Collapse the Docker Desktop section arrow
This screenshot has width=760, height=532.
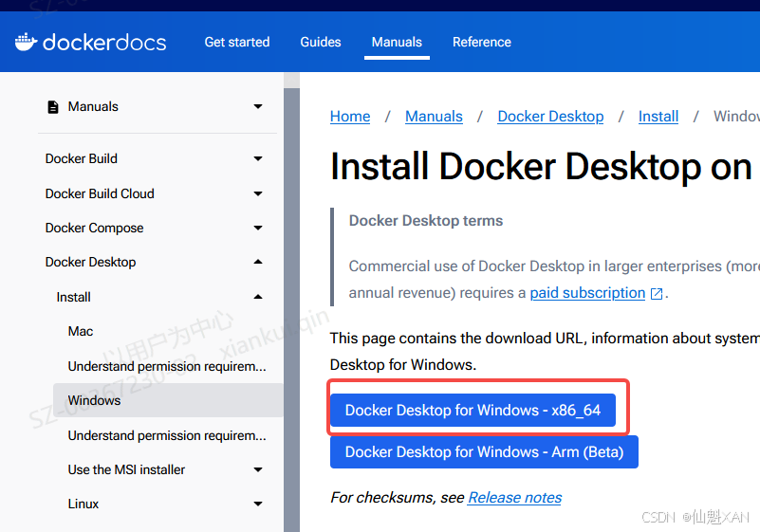258,262
